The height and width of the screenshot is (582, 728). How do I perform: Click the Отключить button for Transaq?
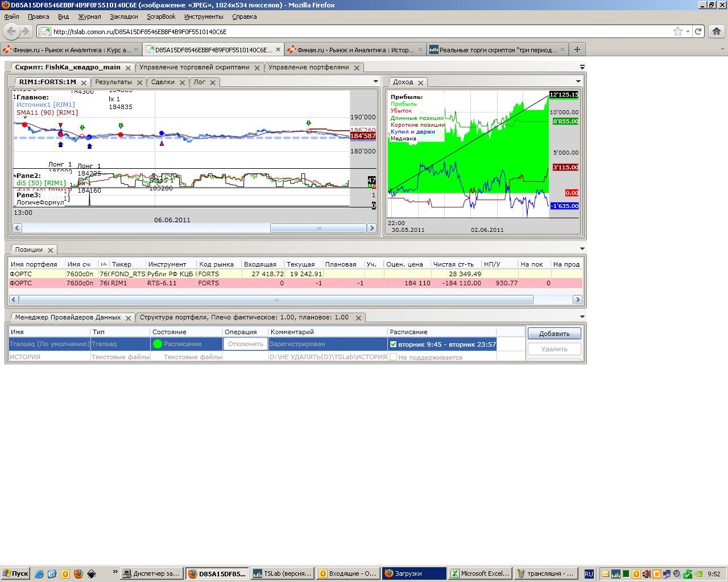(x=245, y=344)
